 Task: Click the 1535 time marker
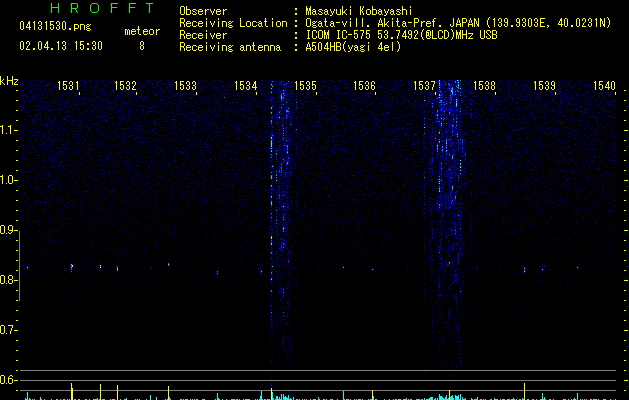(x=305, y=86)
